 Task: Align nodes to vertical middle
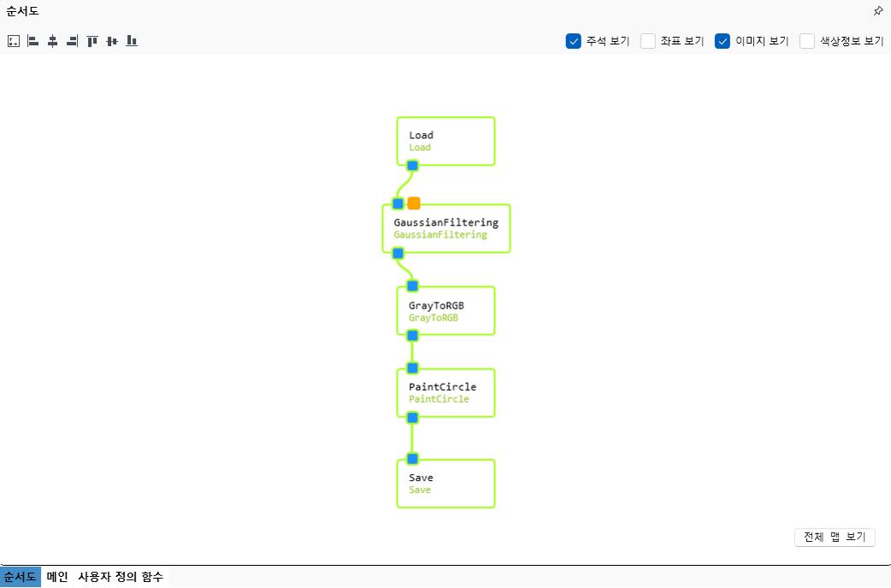point(112,41)
